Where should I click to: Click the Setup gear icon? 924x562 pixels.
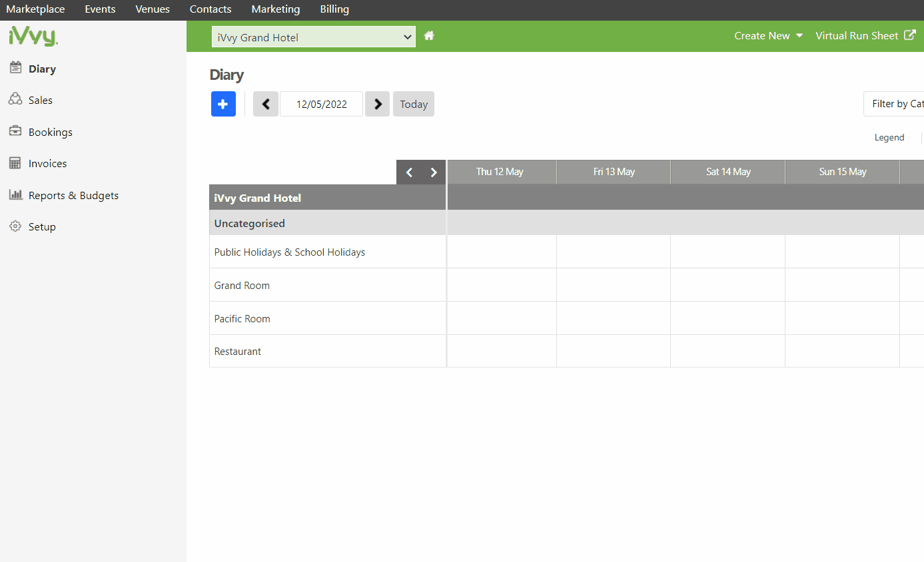pos(15,226)
